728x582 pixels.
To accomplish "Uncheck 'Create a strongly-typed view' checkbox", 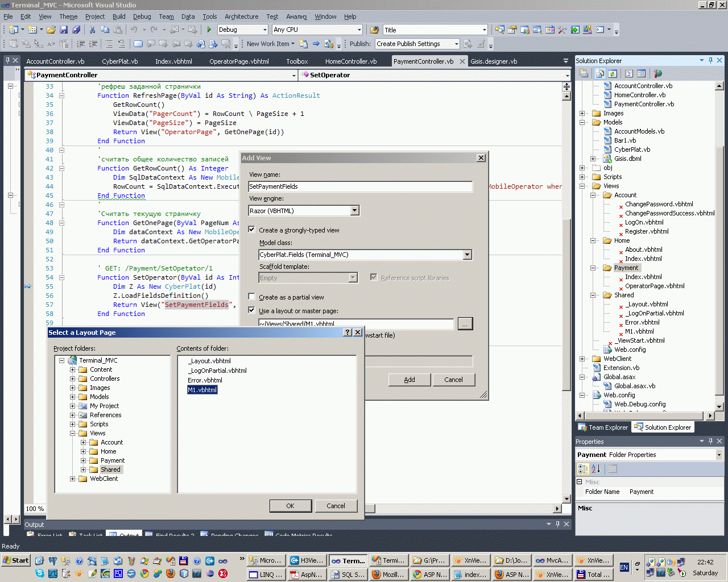I will [252, 230].
